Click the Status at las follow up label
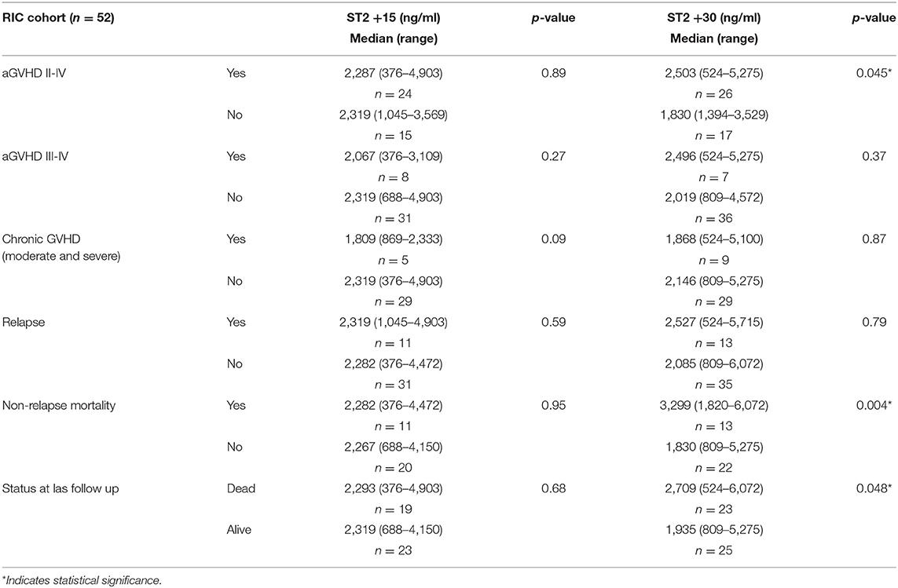 coord(60,488)
